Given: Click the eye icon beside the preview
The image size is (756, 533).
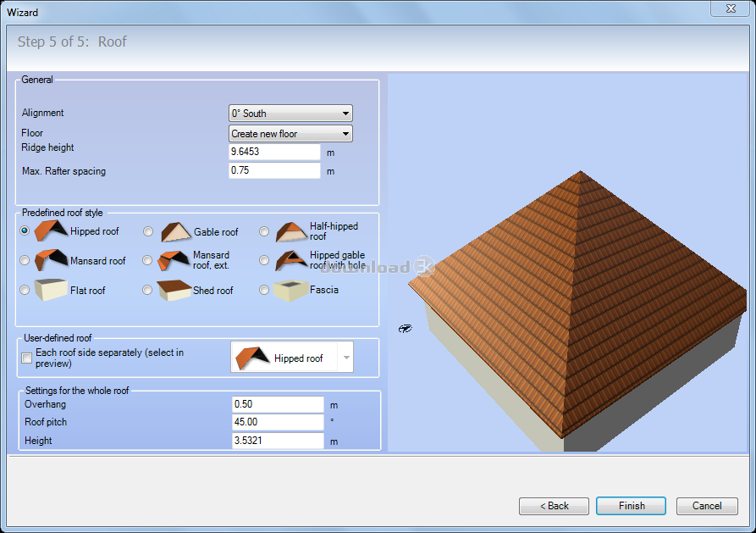Looking at the screenshot, I should (x=406, y=329).
